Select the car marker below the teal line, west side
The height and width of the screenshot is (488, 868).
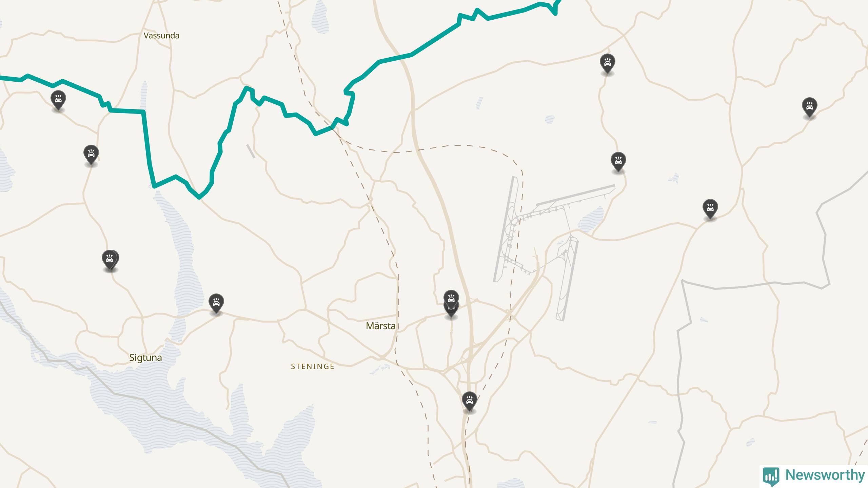click(91, 154)
